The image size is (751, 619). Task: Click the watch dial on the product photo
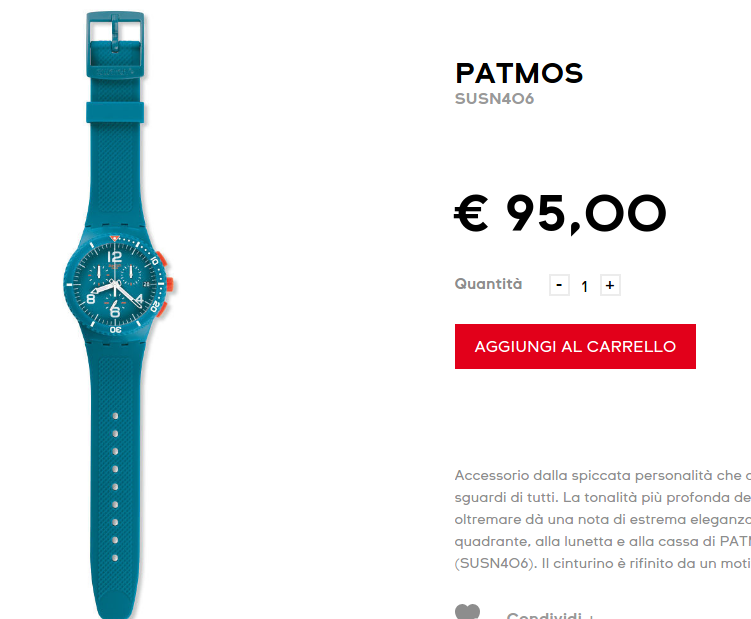tap(115, 285)
